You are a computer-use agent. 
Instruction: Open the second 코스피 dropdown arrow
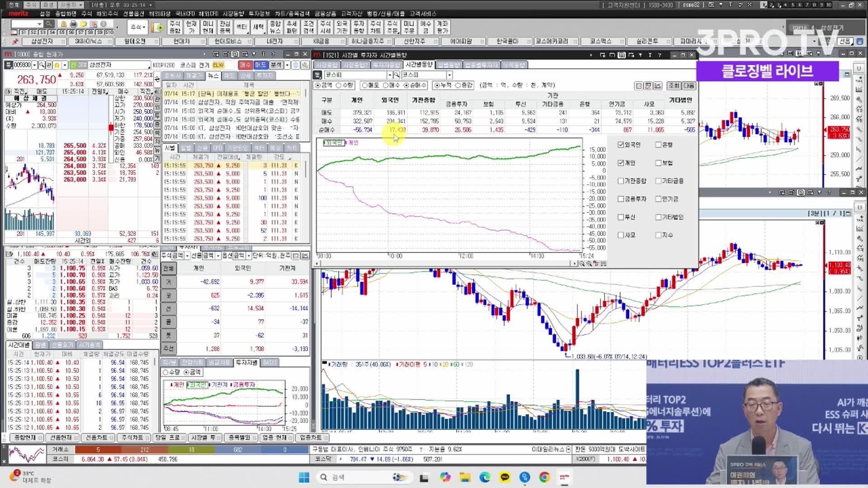pyautogui.click(x=449, y=75)
